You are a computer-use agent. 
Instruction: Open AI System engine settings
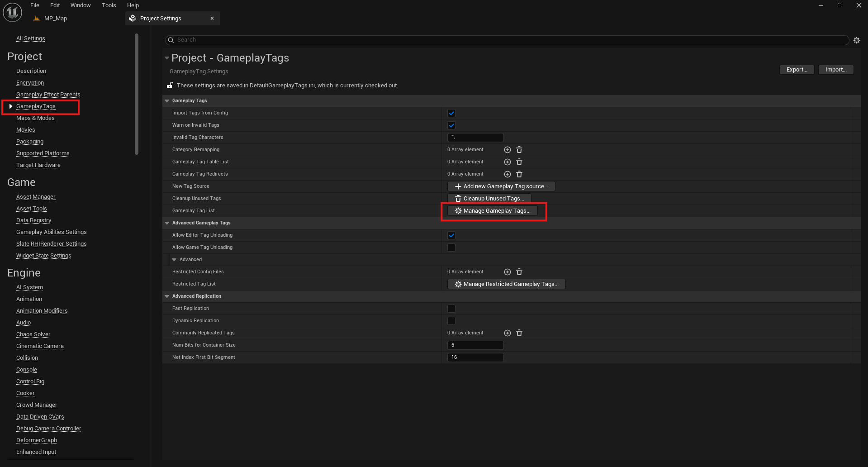click(29, 287)
